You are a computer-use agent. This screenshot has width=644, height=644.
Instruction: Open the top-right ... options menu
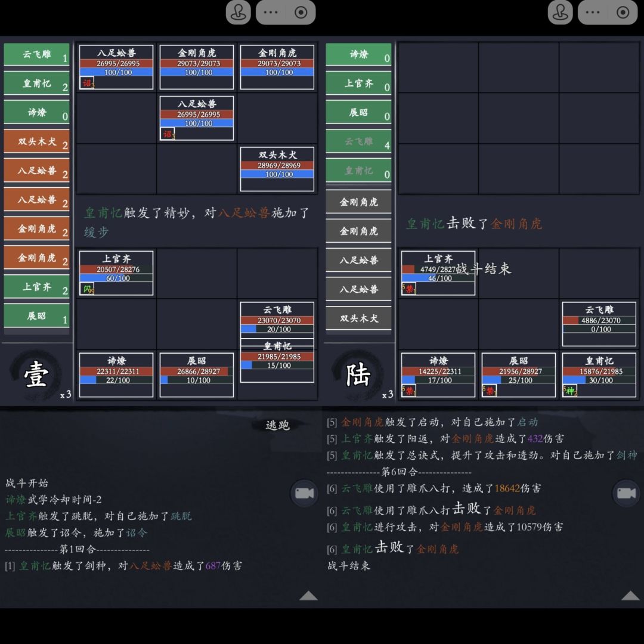(592, 12)
